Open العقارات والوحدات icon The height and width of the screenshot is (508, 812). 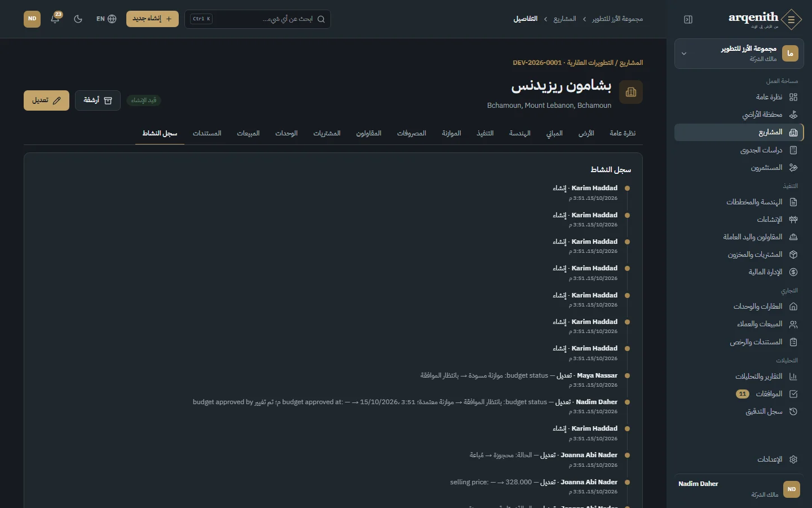point(793,306)
